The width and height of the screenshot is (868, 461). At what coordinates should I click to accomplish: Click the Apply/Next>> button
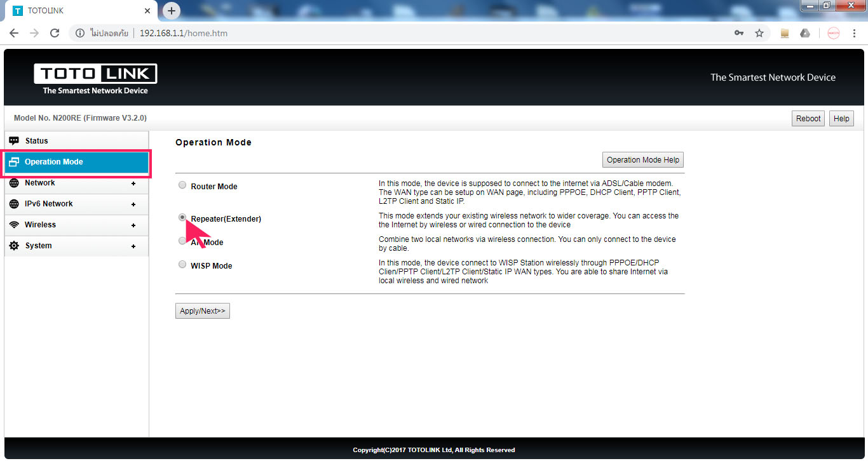point(203,311)
